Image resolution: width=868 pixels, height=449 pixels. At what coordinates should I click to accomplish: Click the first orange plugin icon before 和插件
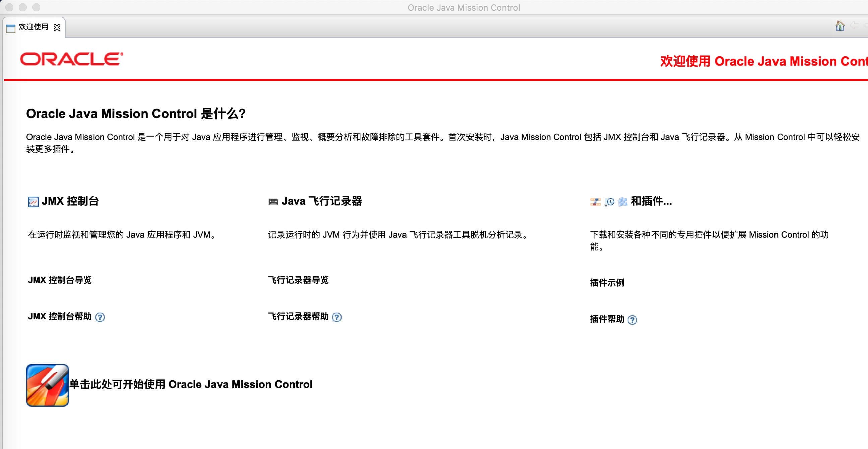point(595,202)
